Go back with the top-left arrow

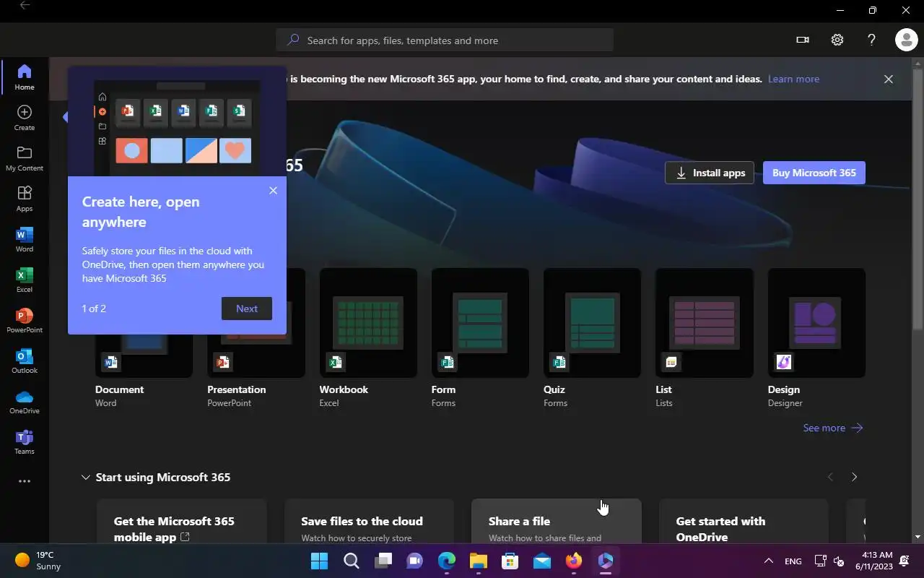pyautogui.click(x=25, y=6)
